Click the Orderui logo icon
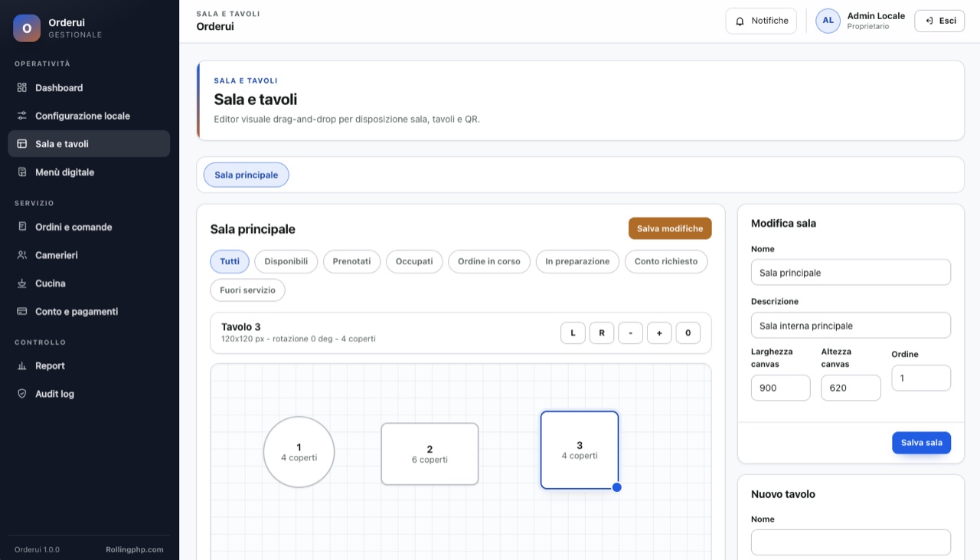This screenshot has height=560, width=980. tap(27, 28)
